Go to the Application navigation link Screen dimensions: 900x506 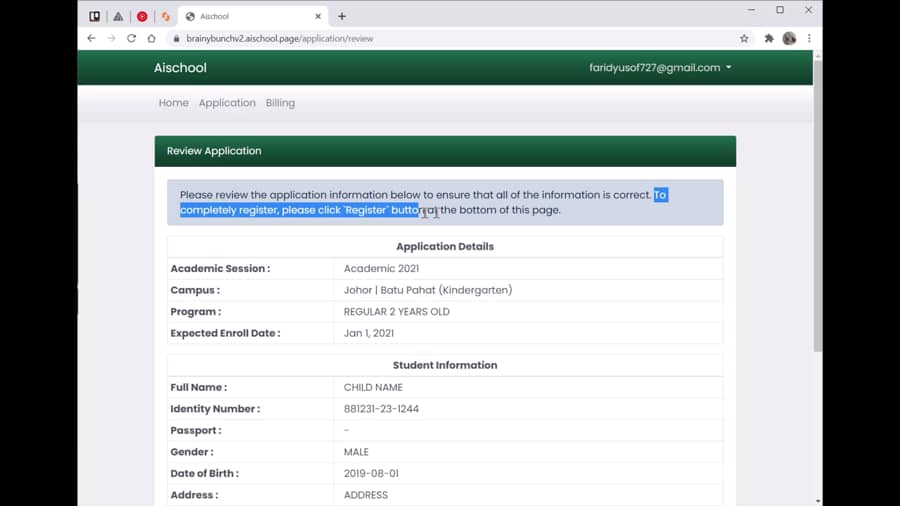(x=227, y=103)
